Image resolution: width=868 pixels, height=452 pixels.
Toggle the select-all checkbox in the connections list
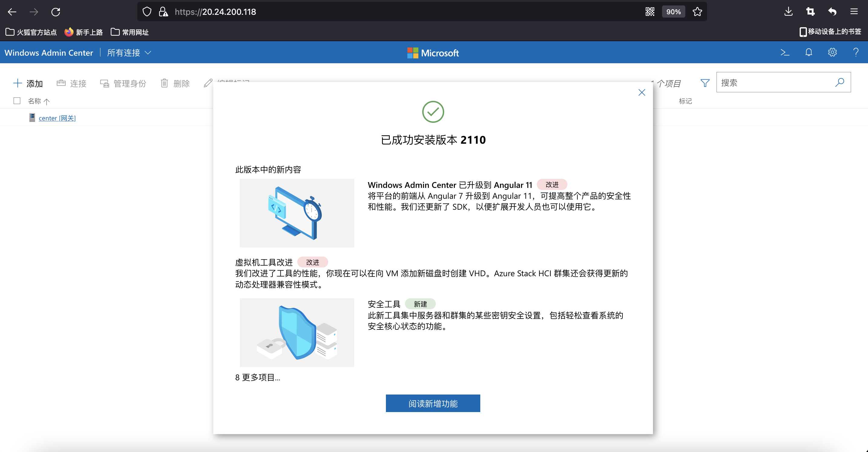click(17, 101)
